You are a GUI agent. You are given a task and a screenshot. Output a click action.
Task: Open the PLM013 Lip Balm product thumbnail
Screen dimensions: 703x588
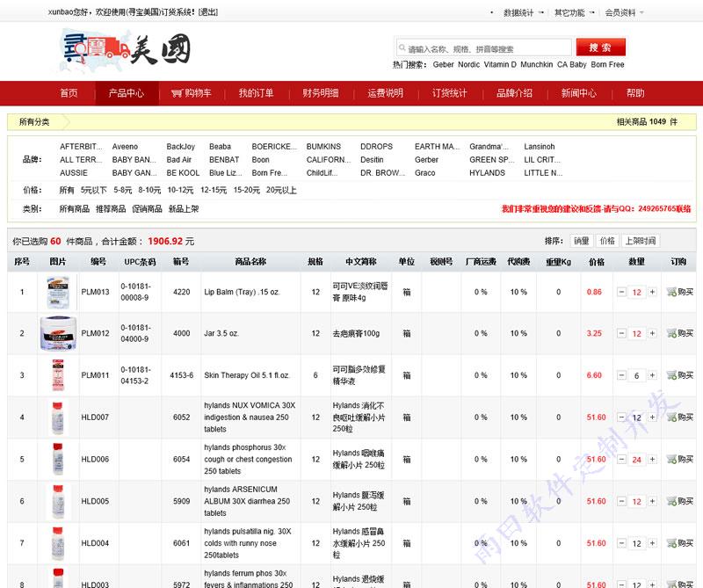[x=58, y=292]
